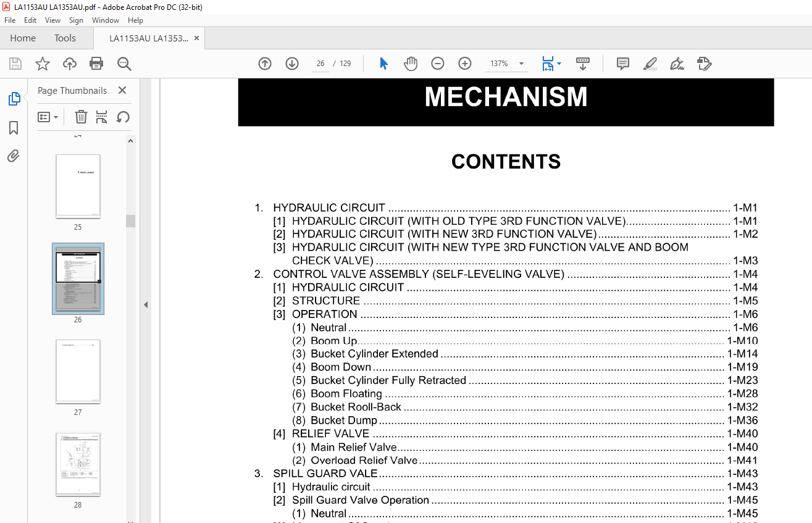The height and width of the screenshot is (523, 812).
Task: Activate the Hand pan tool
Action: click(x=411, y=64)
